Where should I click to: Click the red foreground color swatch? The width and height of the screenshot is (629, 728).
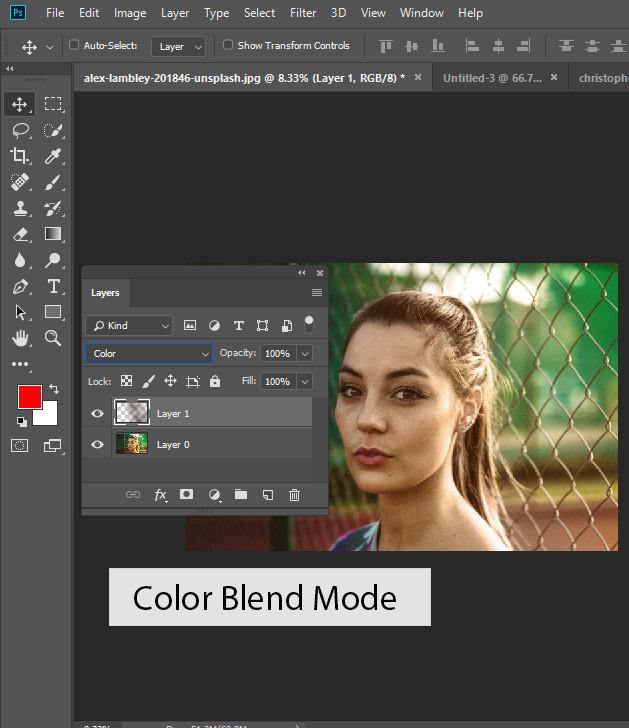tap(30, 396)
